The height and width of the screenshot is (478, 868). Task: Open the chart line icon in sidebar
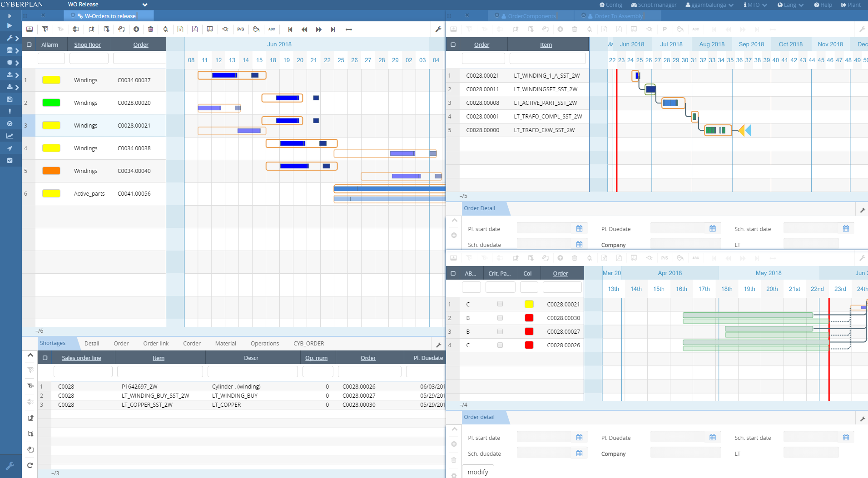10,136
